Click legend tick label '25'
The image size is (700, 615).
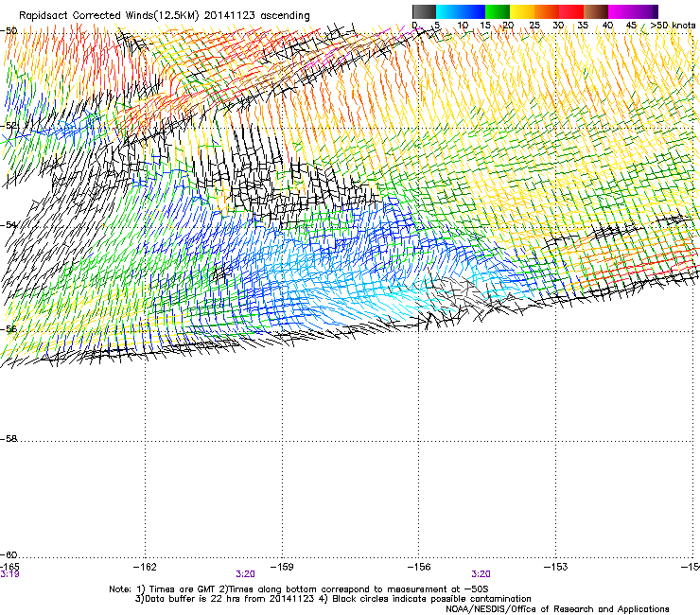tap(534, 26)
